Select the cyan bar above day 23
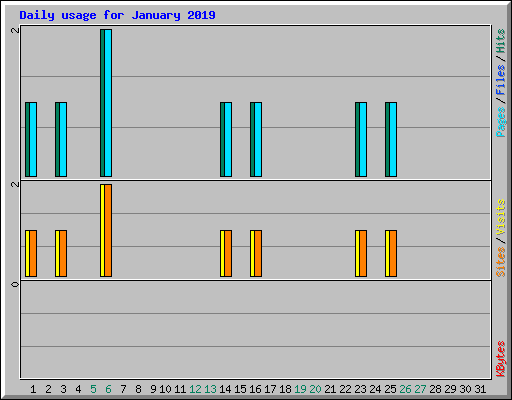Viewport: 512px width, 400px height. pos(363,139)
